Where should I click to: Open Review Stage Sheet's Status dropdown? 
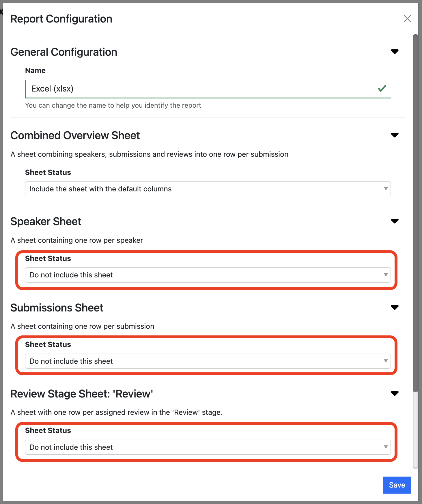(208, 447)
